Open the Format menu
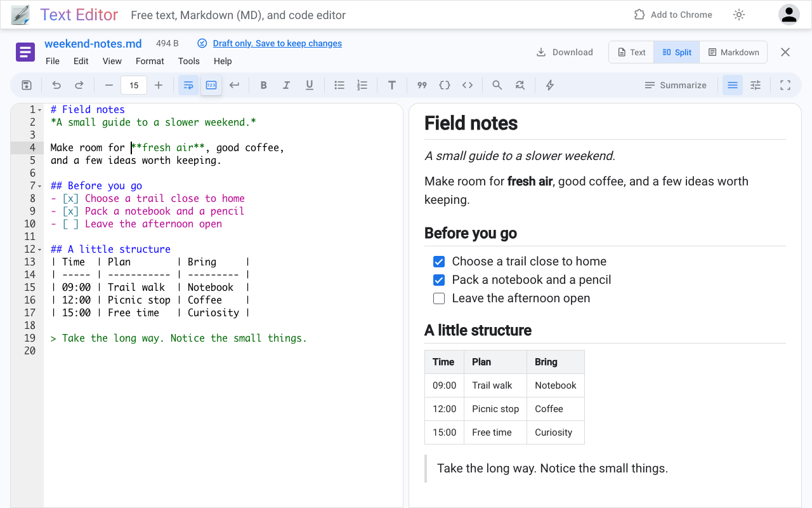812x508 pixels. coord(150,61)
